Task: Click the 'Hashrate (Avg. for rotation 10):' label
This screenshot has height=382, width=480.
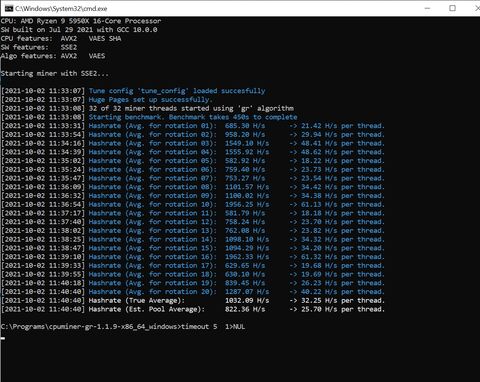Action: [x=153, y=204]
